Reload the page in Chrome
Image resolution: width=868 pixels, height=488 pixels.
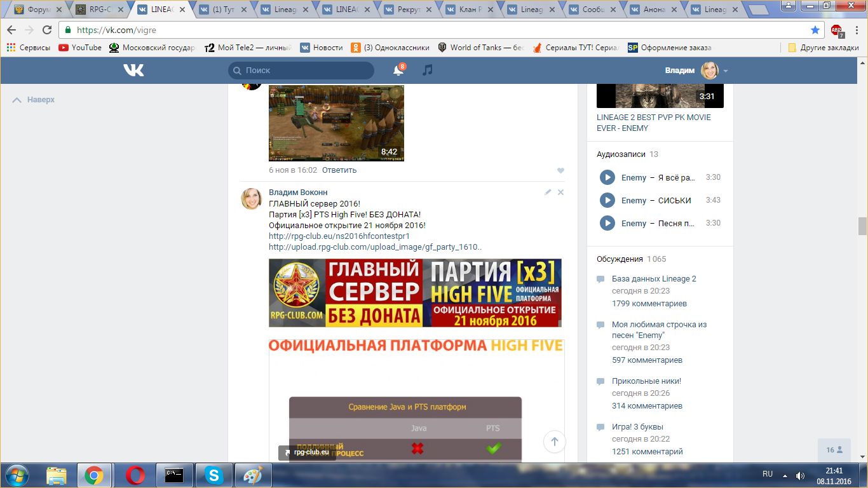(x=47, y=30)
